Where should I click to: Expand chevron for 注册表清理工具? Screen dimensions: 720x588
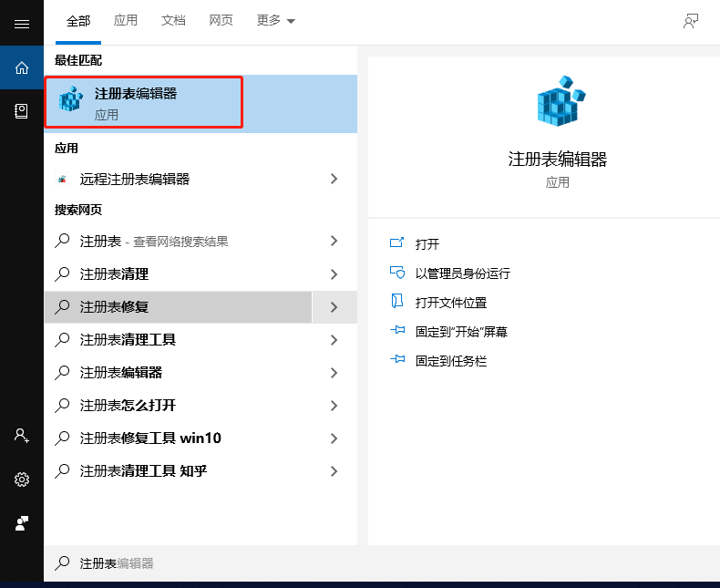point(334,340)
